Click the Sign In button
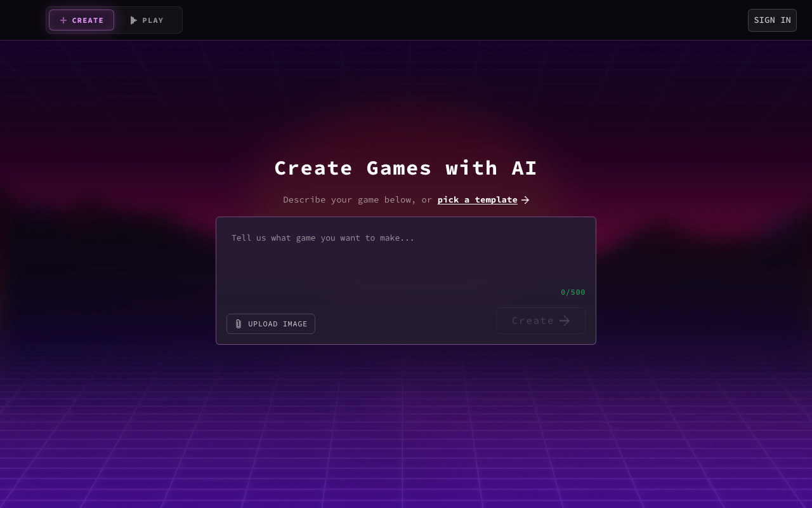 coord(772,20)
